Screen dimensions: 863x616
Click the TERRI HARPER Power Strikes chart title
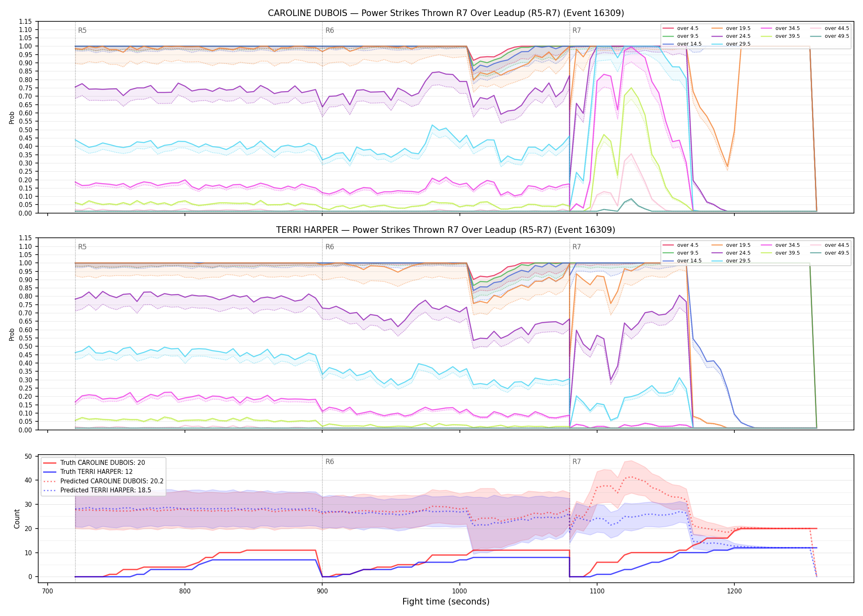pos(446,230)
